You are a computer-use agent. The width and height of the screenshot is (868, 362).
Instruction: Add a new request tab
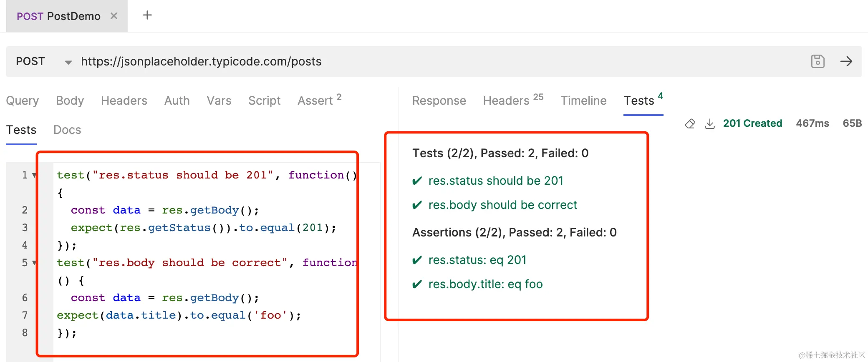coord(147,15)
